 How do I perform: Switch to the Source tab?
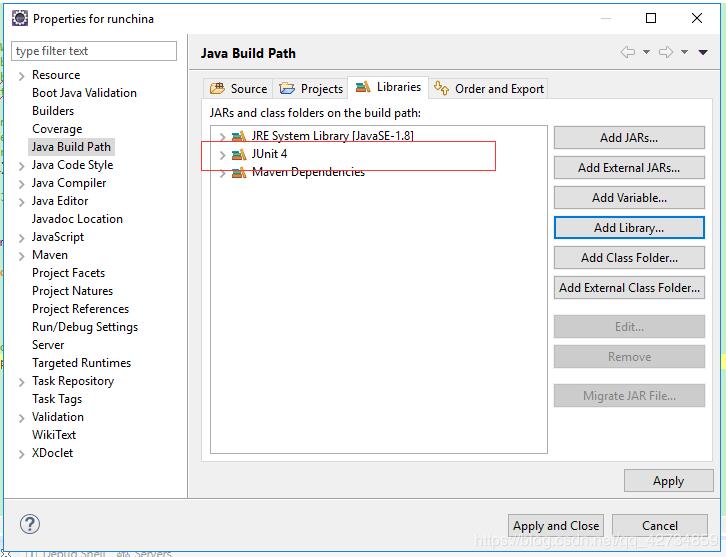coord(238,88)
